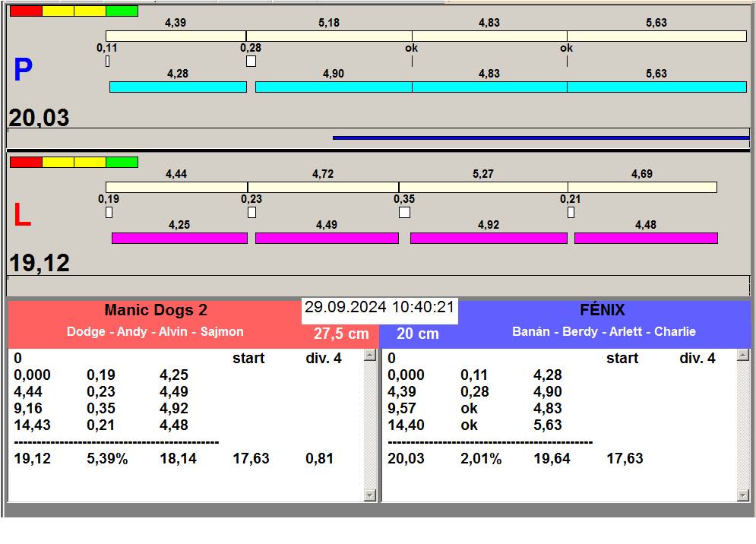Image resolution: width=756 pixels, height=544 pixels.
Task: Select the white marker box under 0,35
Action: 404,213
